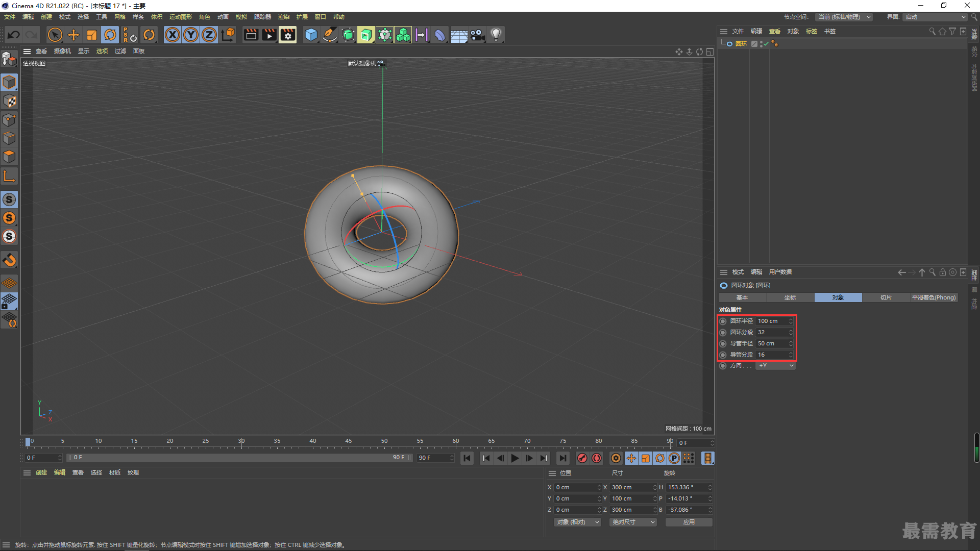Toggle Z axis lock

tap(209, 35)
